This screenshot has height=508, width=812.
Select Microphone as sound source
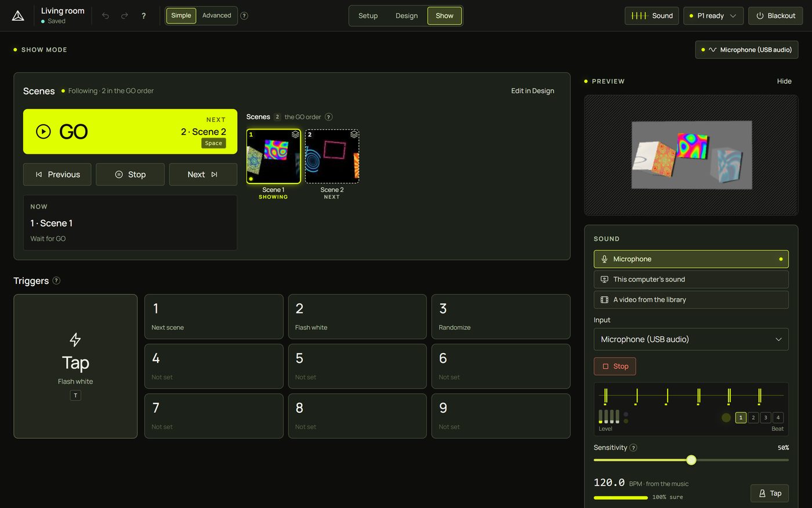pos(691,259)
